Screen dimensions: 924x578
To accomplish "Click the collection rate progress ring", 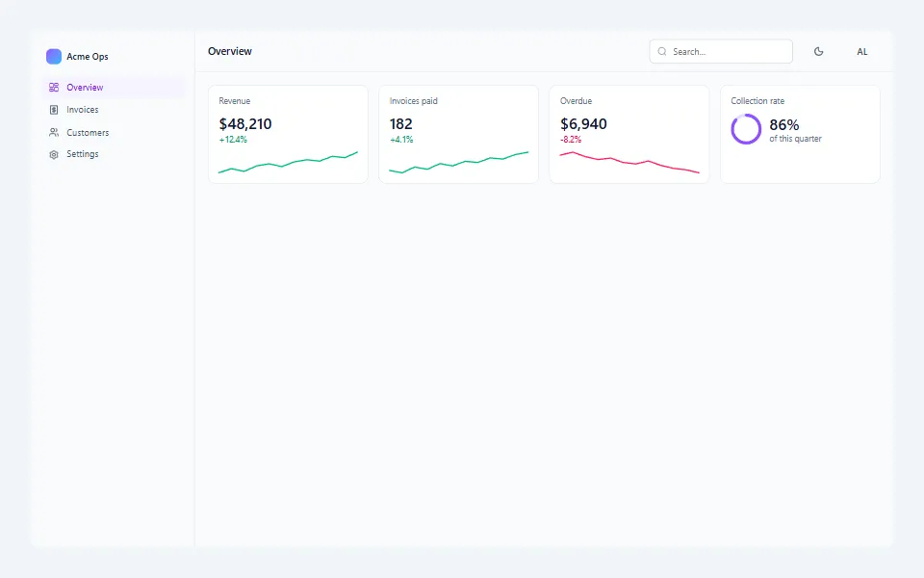I will click(746, 129).
